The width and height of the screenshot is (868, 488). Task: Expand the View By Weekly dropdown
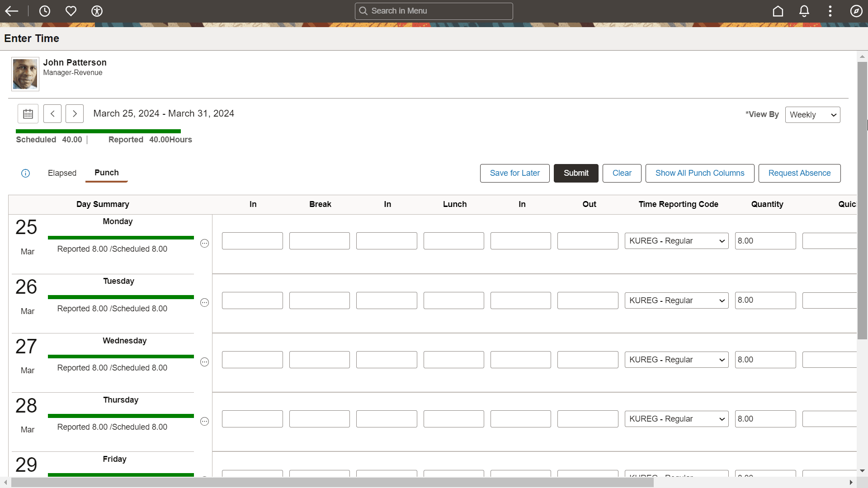(x=812, y=115)
